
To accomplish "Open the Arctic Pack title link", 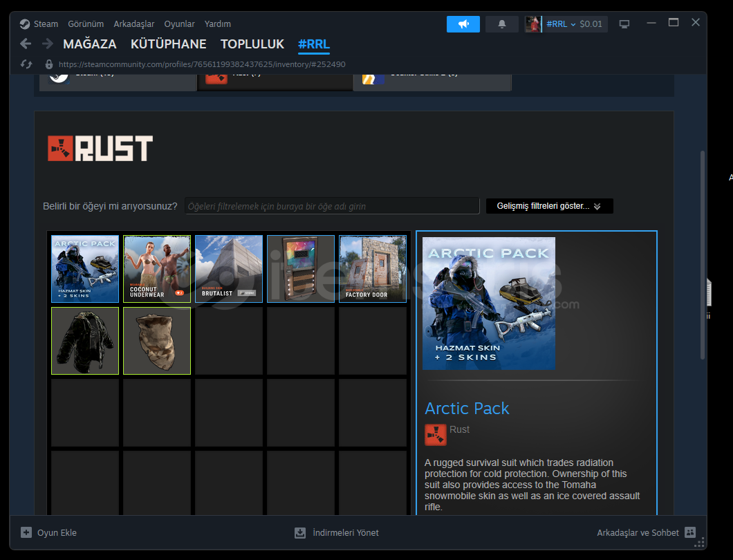I will coord(467,409).
